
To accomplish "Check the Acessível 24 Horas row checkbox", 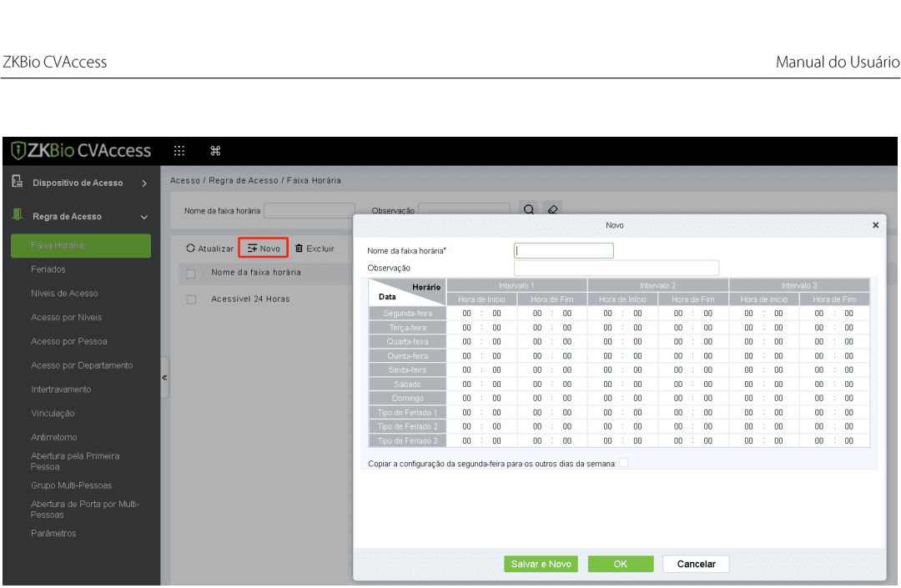I will [x=191, y=299].
